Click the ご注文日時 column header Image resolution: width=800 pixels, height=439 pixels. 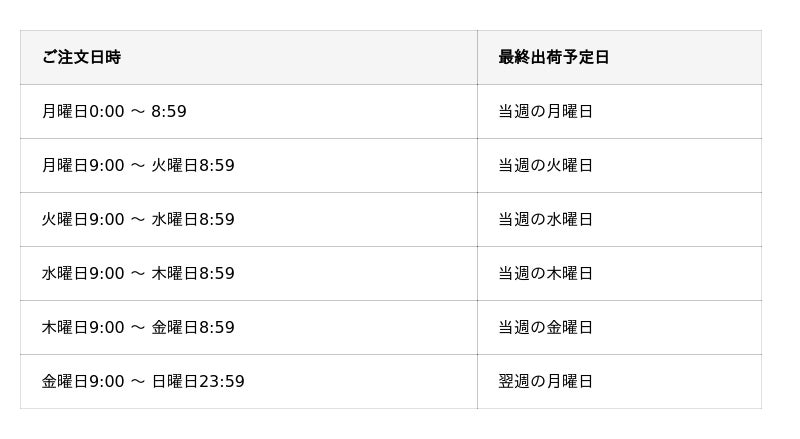(81, 58)
